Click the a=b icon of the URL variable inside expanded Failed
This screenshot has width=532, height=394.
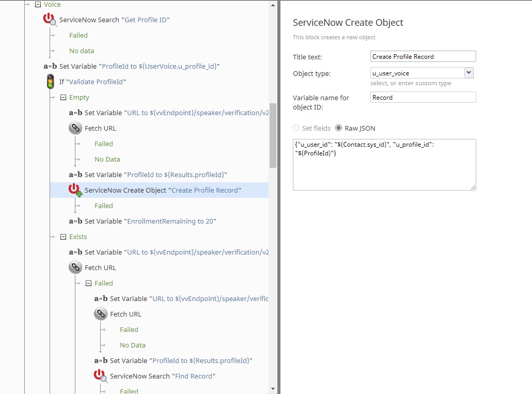(101, 298)
